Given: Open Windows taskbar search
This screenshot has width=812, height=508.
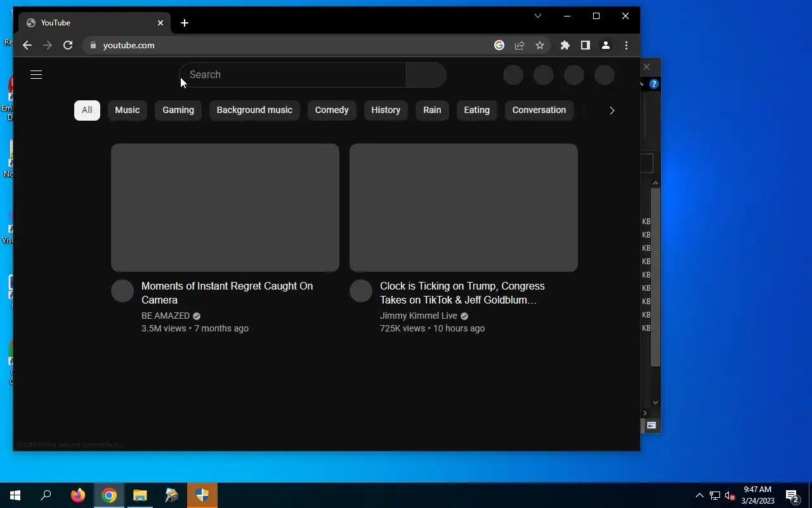Looking at the screenshot, I should click(46, 495).
